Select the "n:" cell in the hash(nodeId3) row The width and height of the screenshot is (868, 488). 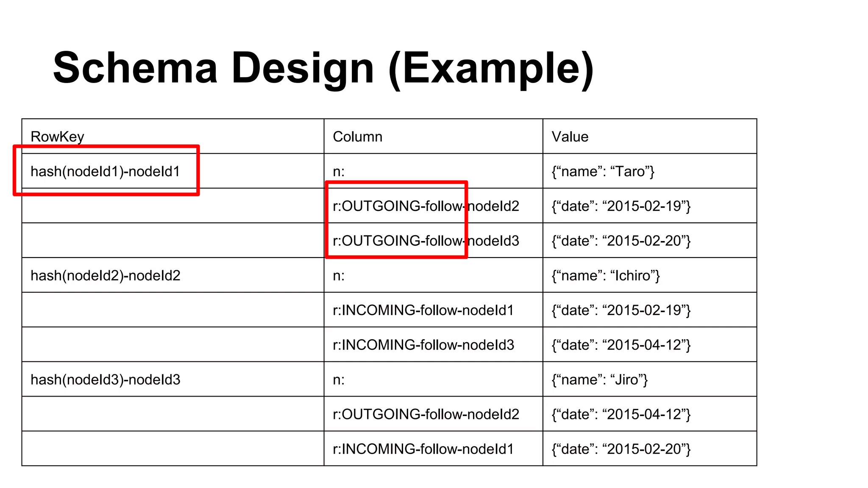point(433,380)
